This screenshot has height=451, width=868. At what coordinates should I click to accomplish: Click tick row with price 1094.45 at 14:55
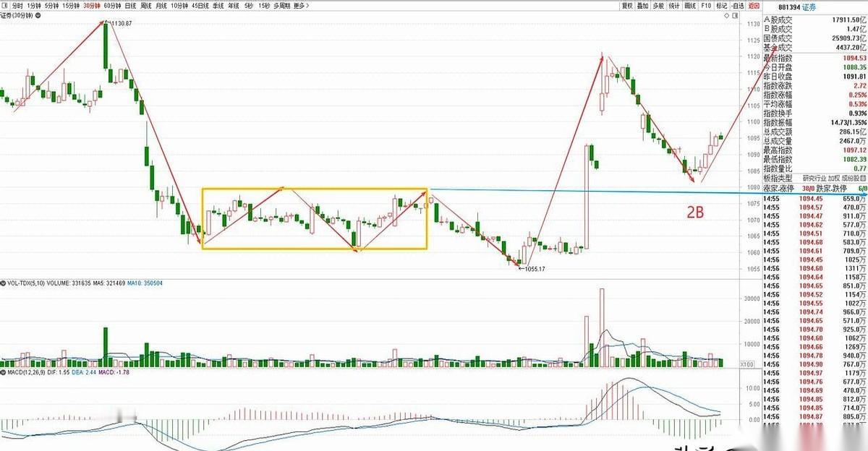point(815,199)
